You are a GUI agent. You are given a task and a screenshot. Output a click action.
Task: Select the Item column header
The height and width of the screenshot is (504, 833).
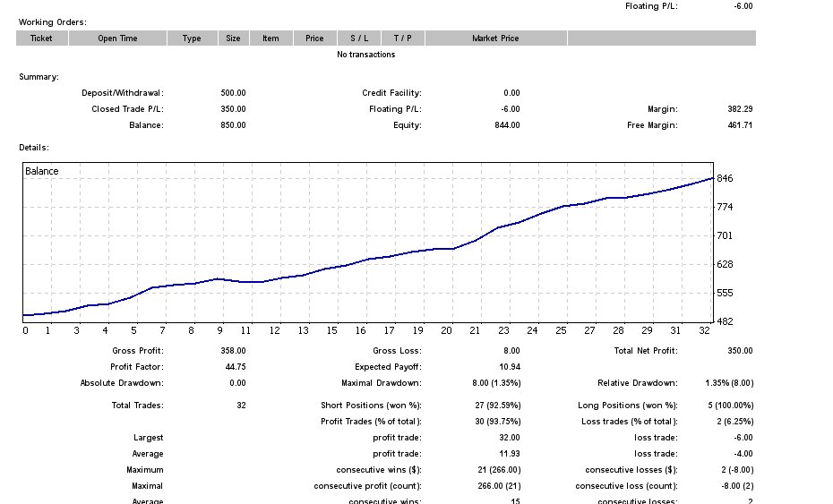pos(271,38)
